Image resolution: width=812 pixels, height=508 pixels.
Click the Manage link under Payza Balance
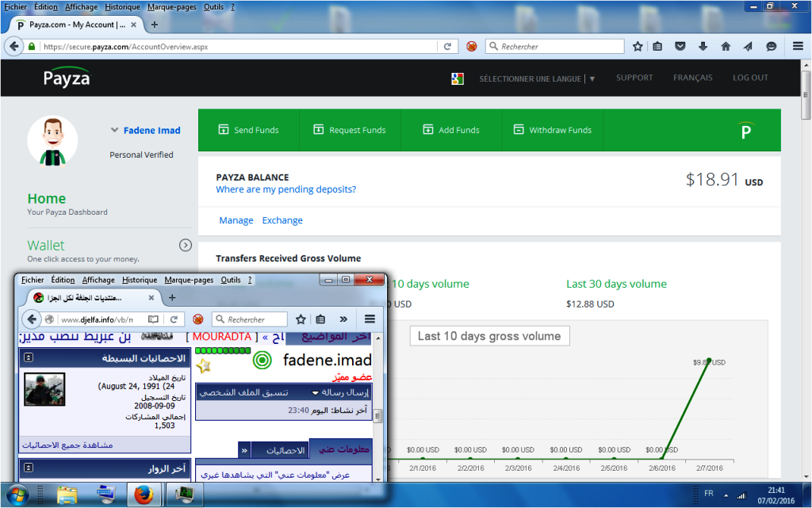click(x=236, y=220)
